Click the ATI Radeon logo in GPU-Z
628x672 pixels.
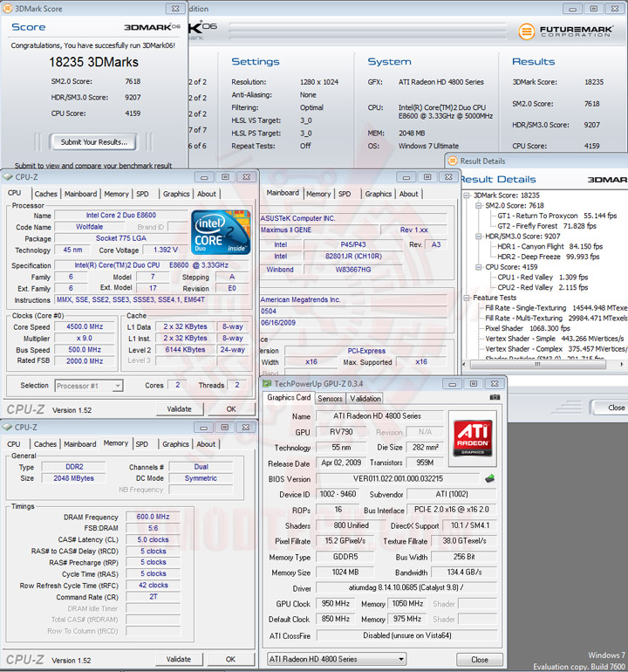point(473,438)
